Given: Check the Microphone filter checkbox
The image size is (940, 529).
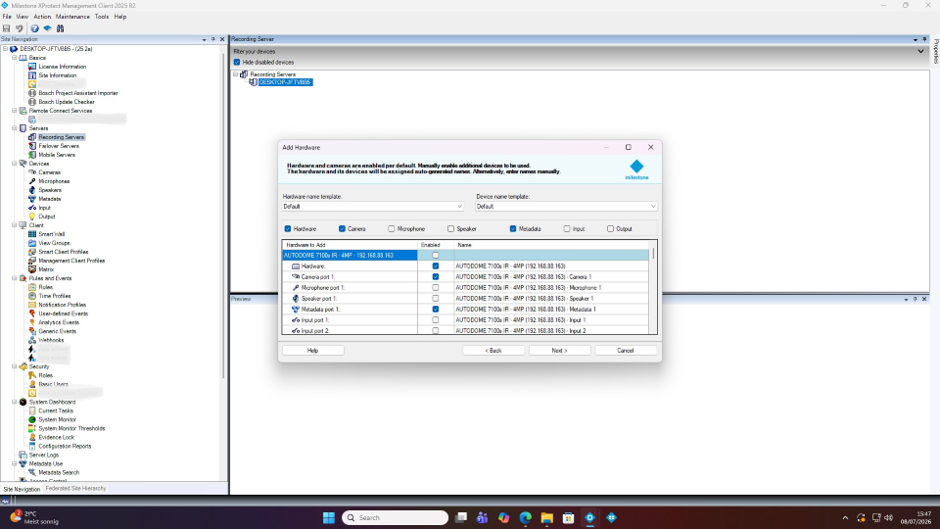Looking at the screenshot, I should click(391, 229).
